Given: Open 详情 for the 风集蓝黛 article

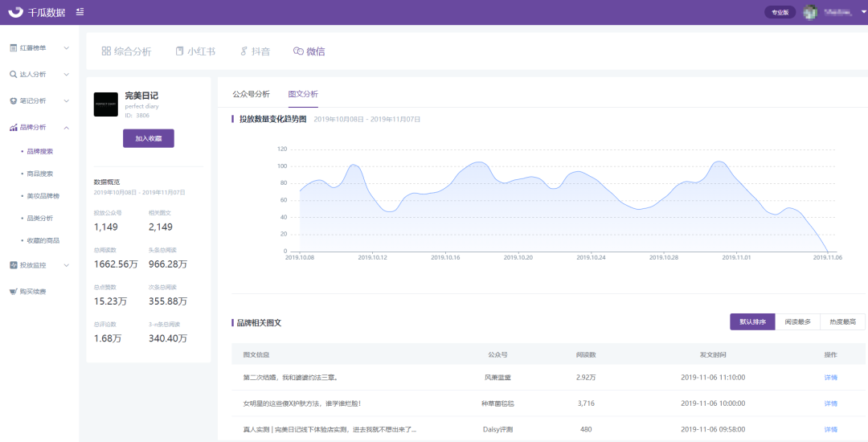Looking at the screenshot, I should (x=830, y=378).
